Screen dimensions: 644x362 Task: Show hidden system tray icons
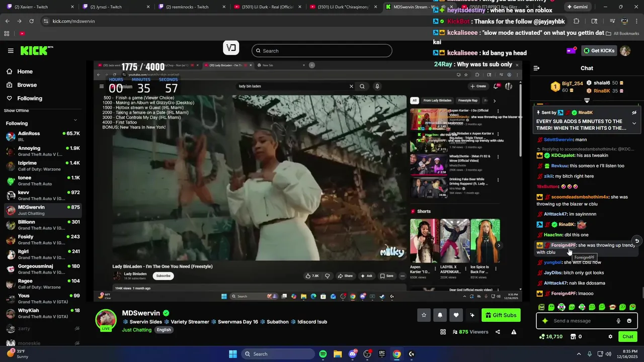point(579,354)
